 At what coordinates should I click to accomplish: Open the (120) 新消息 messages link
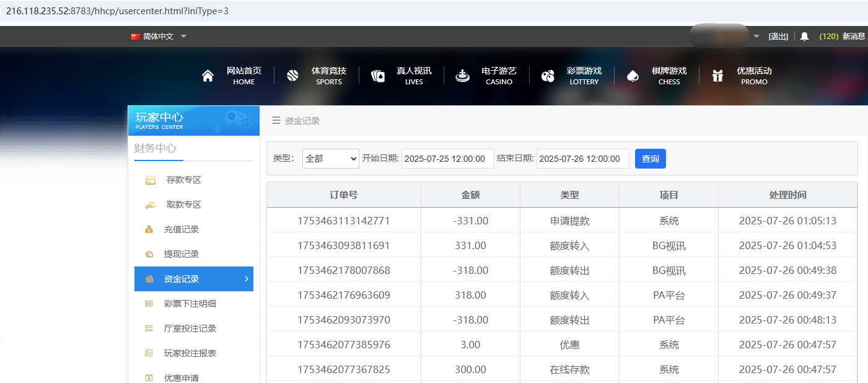840,36
